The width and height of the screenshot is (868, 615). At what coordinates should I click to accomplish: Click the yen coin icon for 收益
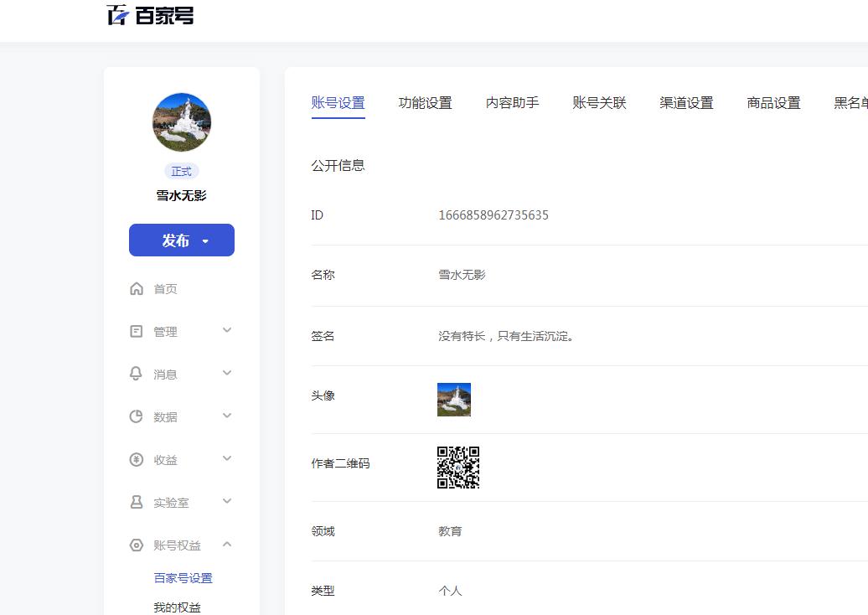(x=137, y=459)
